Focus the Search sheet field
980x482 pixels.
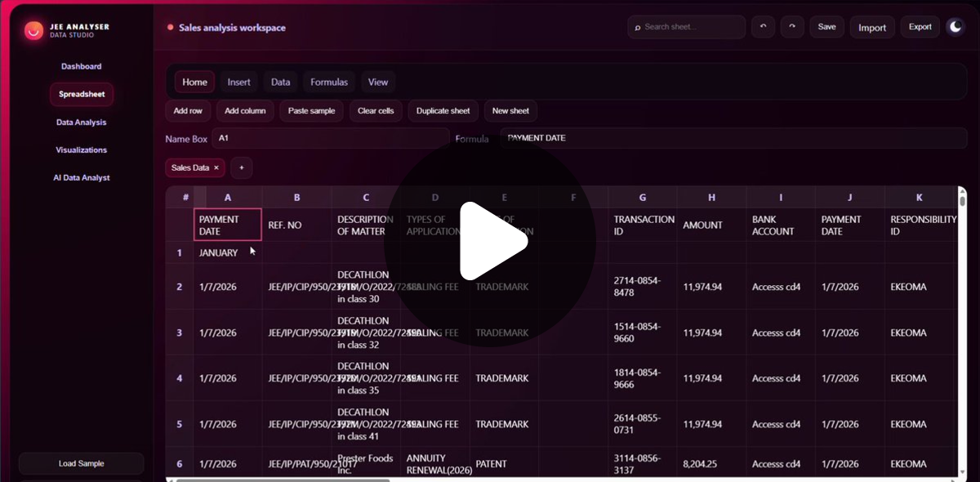click(686, 27)
